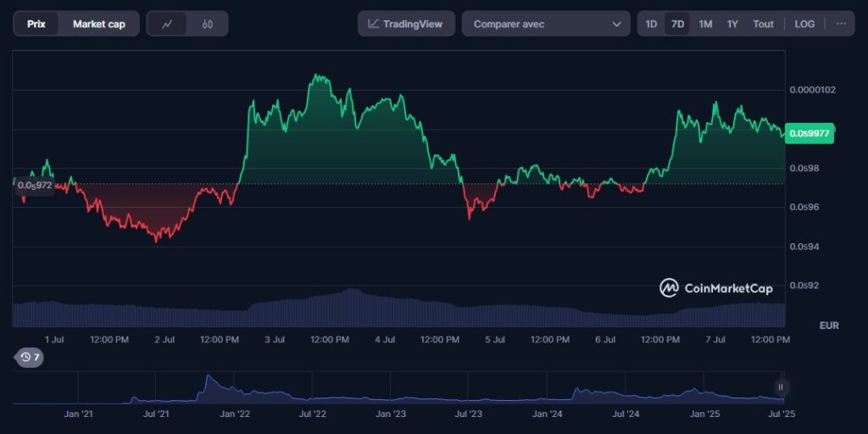Click Jul '21 on the overview timeline
The image size is (868, 434).
tap(156, 414)
